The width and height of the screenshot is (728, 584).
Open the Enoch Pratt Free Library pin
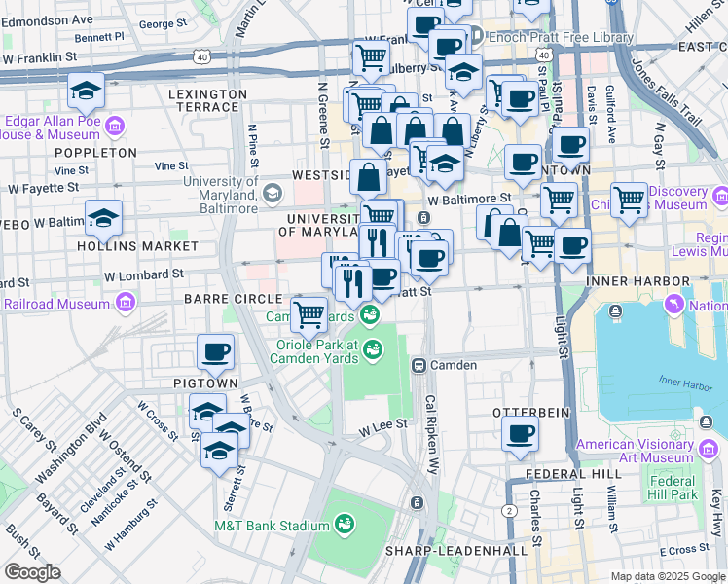[x=476, y=35]
